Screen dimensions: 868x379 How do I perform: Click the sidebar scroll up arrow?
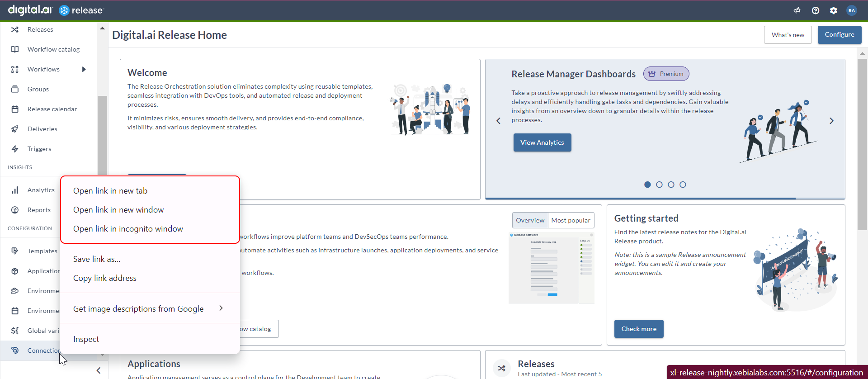click(102, 28)
